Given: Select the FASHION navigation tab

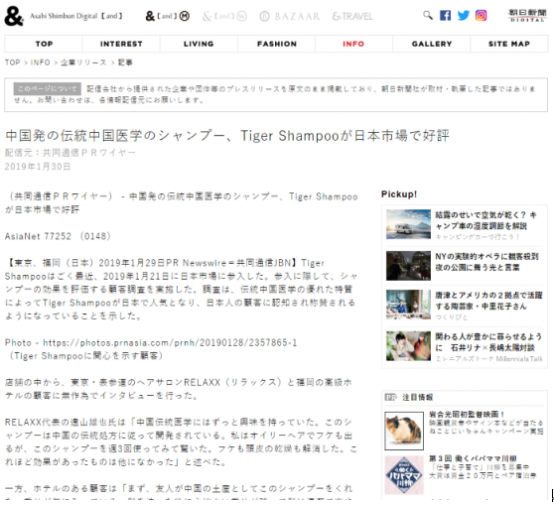Looking at the screenshot, I should pos(277,44).
